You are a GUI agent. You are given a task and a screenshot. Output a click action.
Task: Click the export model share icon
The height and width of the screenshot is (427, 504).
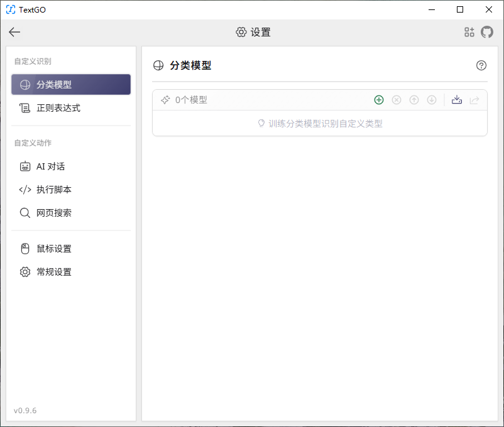click(x=474, y=100)
